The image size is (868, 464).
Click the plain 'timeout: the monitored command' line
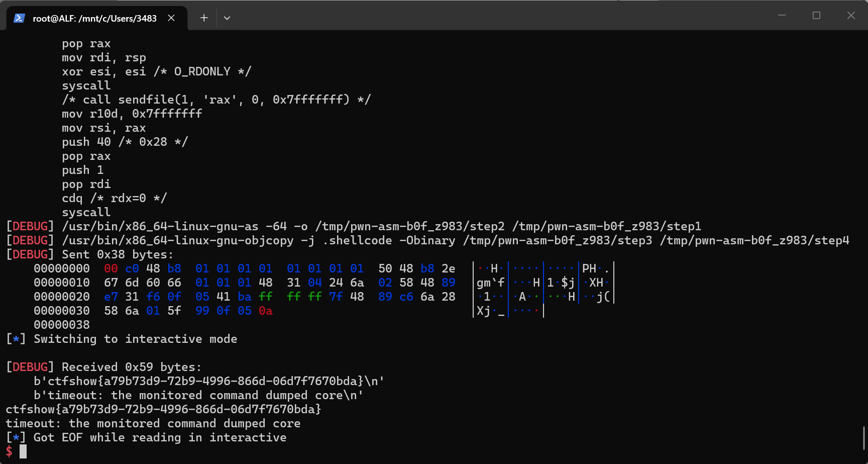(153, 423)
